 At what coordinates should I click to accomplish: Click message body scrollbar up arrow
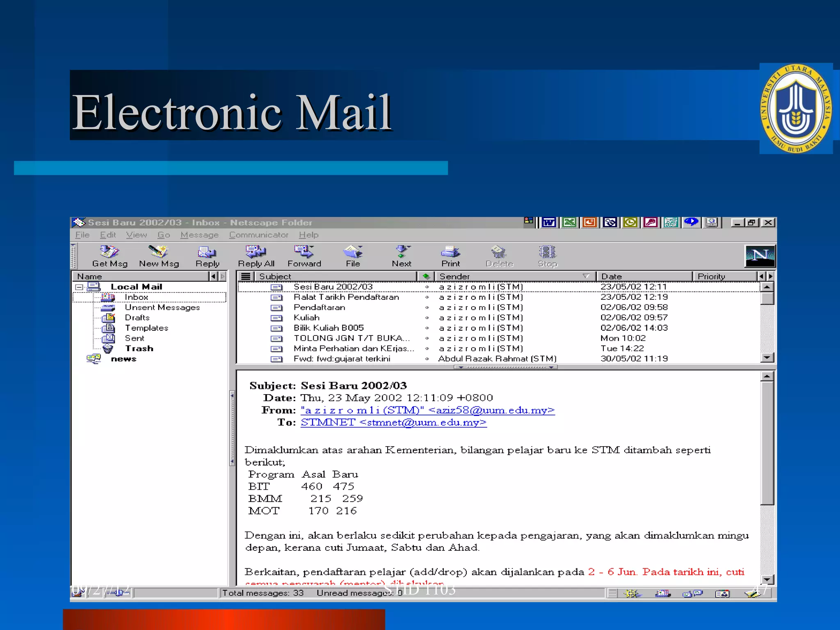[x=767, y=376]
